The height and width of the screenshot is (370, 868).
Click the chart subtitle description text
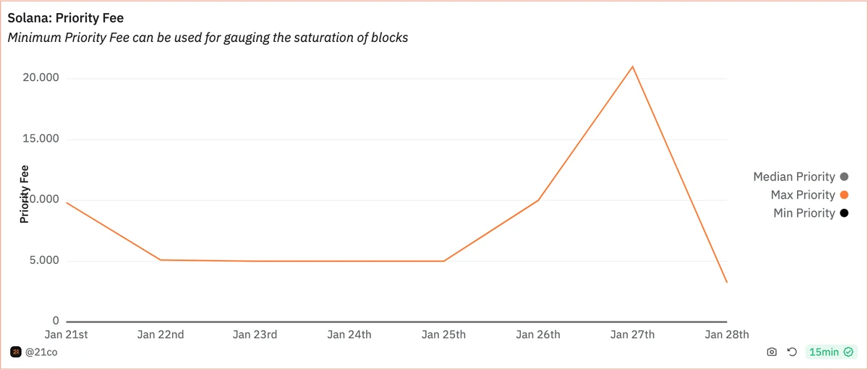point(208,38)
